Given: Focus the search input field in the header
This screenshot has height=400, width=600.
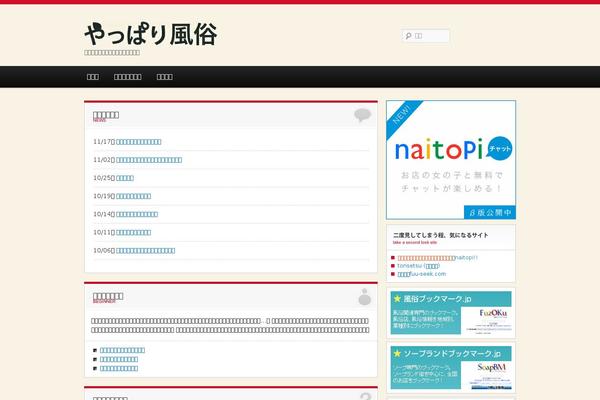Looking at the screenshot, I should coord(431,37).
